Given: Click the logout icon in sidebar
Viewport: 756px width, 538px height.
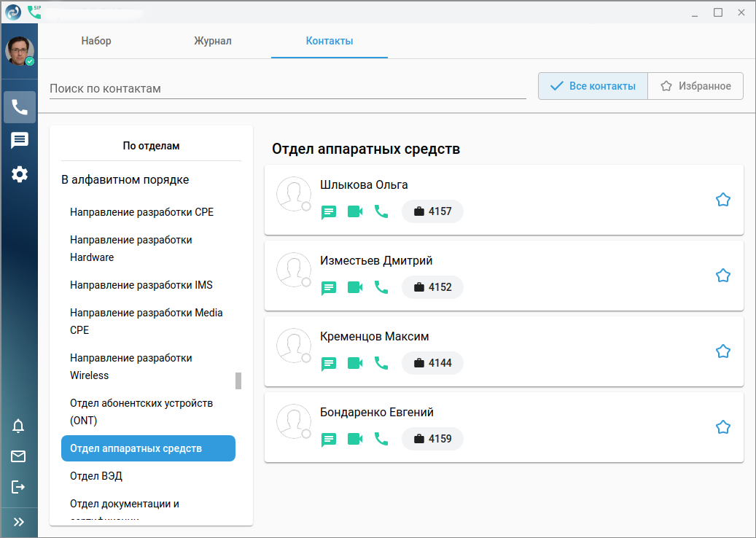Looking at the screenshot, I should click(x=18, y=486).
